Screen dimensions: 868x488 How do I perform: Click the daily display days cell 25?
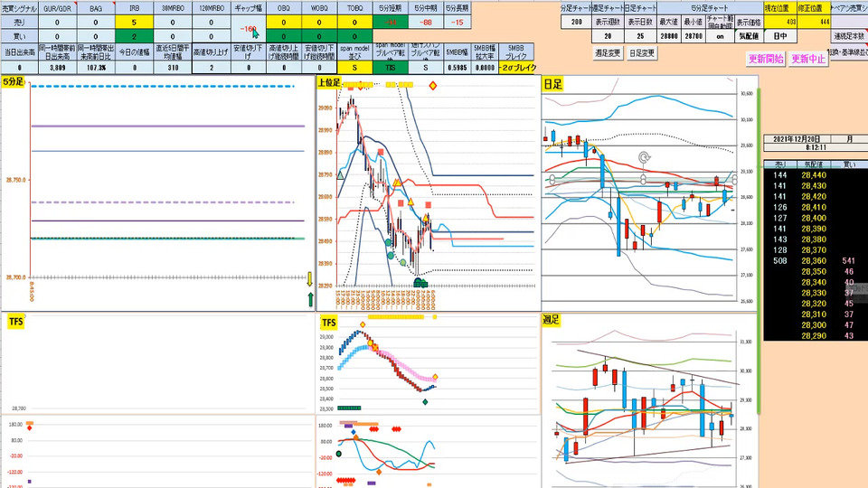(640, 36)
